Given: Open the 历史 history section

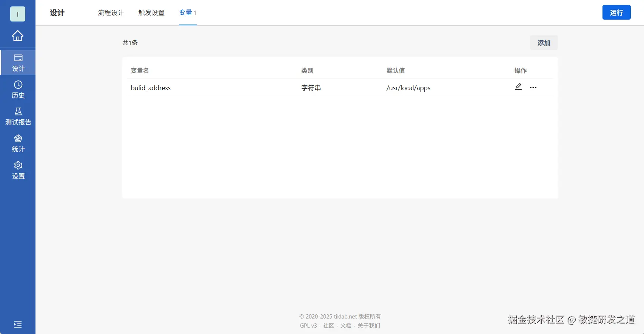Looking at the screenshot, I should [x=18, y=90].
